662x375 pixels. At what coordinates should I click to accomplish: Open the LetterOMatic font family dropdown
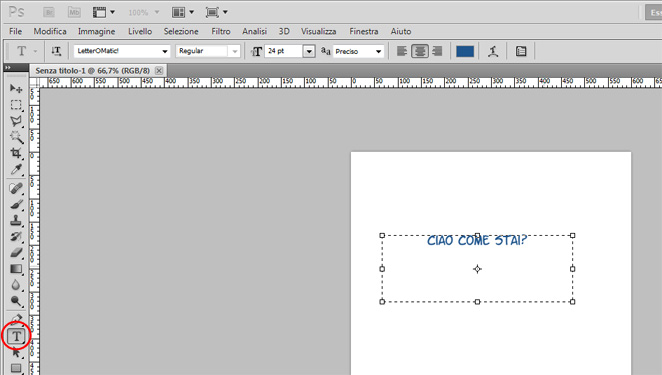tap(122, 51)
